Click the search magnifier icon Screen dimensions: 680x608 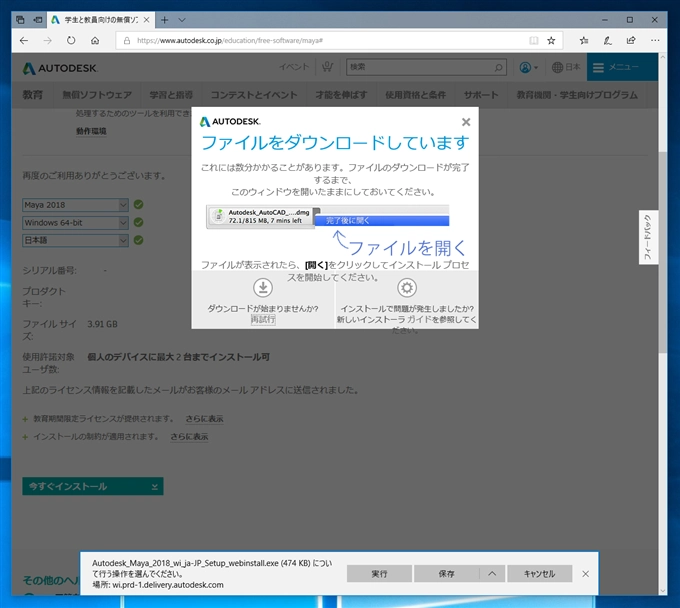pyautogui.click(x=498, y=67)
